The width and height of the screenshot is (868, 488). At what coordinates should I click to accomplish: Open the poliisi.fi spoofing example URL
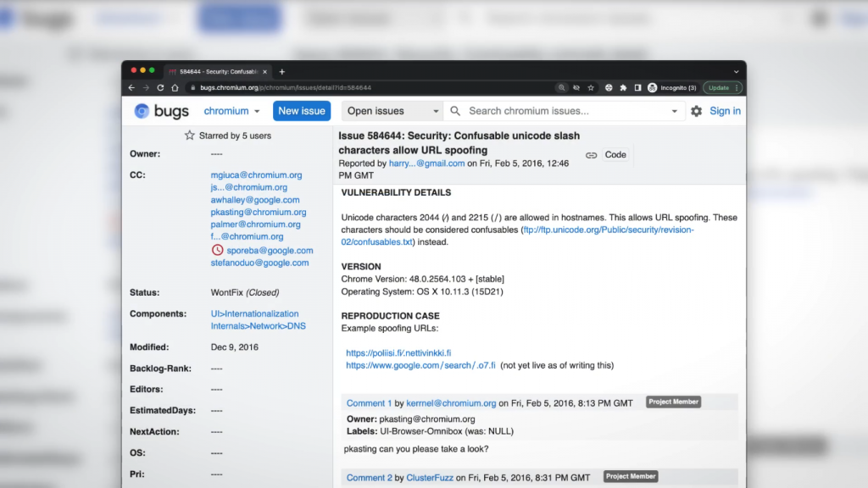click(x=398, y=353)
